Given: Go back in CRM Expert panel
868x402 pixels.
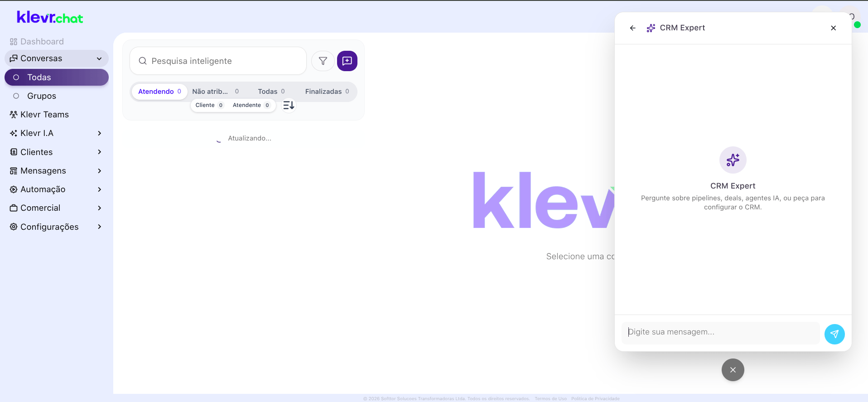Looking at the screenshot, I should tap(633, 28).
